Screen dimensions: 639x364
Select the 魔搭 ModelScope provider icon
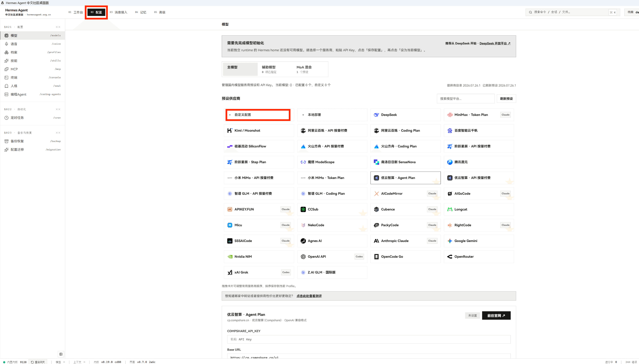pyautogui.click(x=303, y=162)
